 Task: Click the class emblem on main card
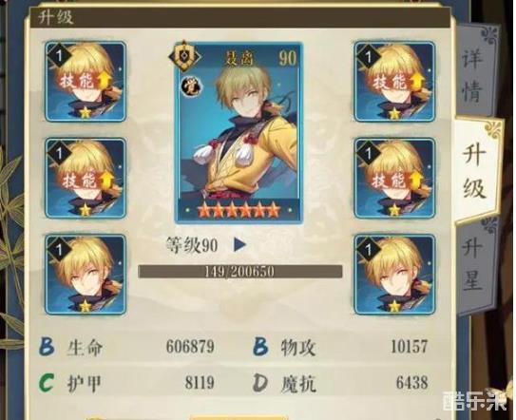[x=184, y=56]
